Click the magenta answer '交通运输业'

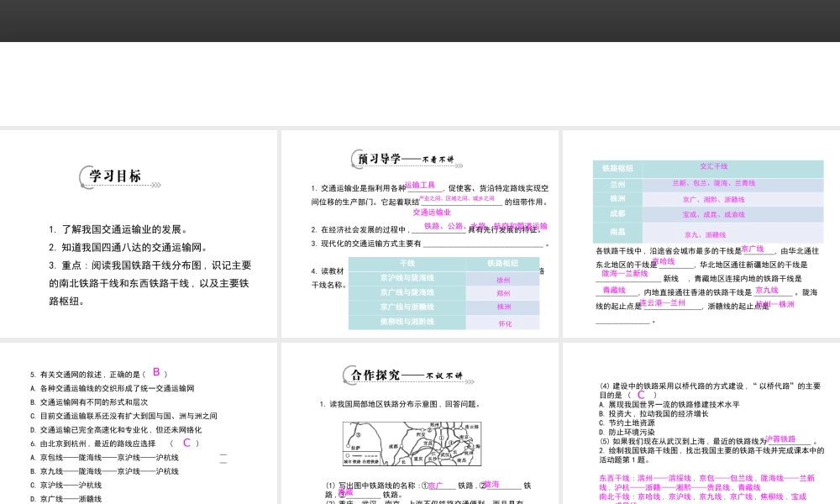tap(432, 213)
